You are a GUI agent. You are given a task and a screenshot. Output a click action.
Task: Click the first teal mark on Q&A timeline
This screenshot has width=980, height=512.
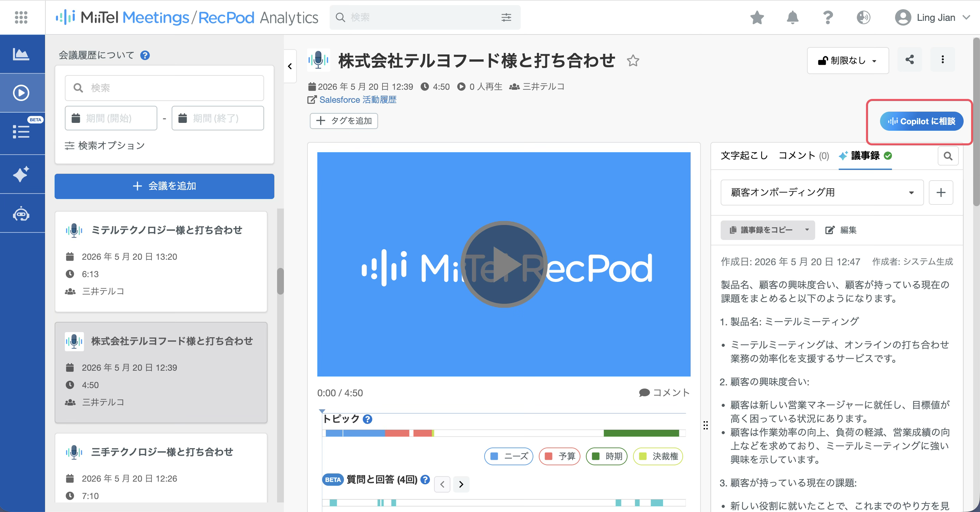pos(333,502)
